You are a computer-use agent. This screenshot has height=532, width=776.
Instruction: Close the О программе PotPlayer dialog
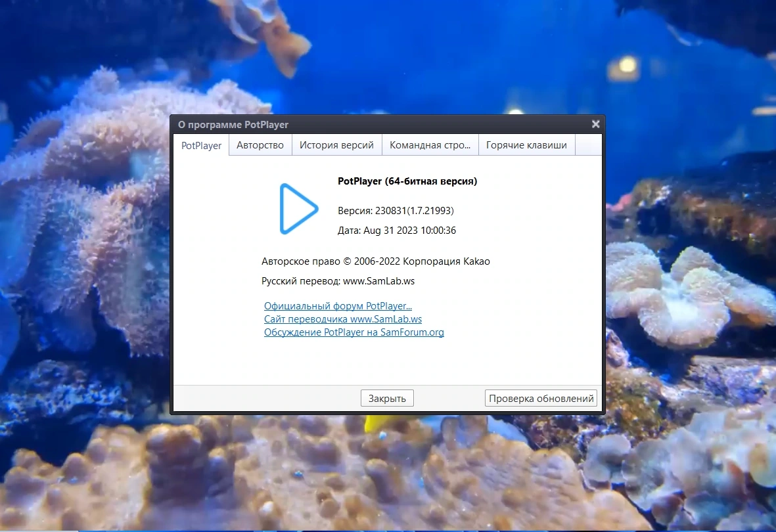point(595,124)
